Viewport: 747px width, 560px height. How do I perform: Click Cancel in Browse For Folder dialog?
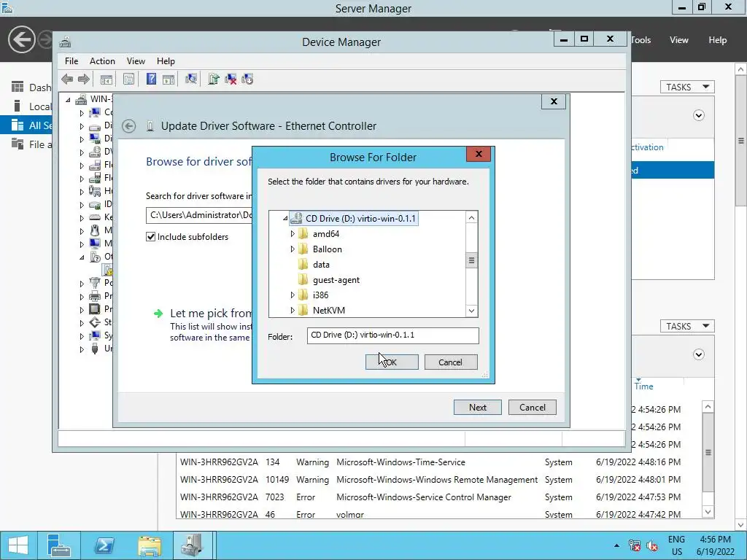coord(451,362)
